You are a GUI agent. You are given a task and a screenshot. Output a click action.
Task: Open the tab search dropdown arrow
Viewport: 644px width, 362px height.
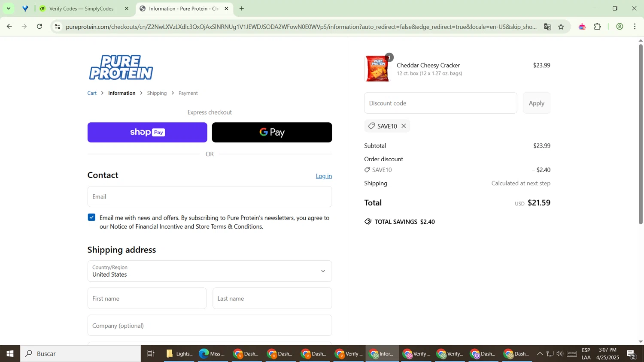9,9
